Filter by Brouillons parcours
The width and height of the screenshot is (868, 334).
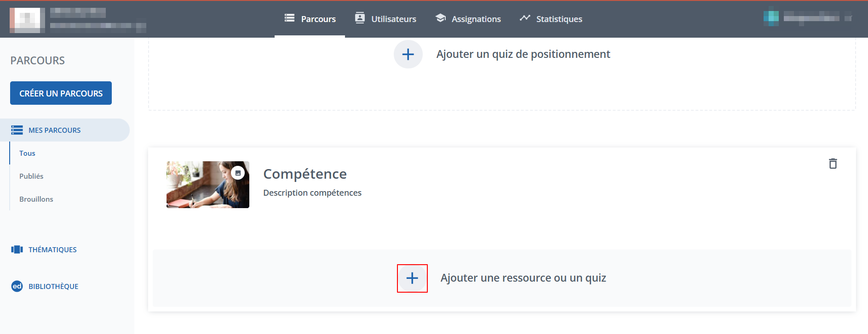pyautogui.click(x=36, y=199)
